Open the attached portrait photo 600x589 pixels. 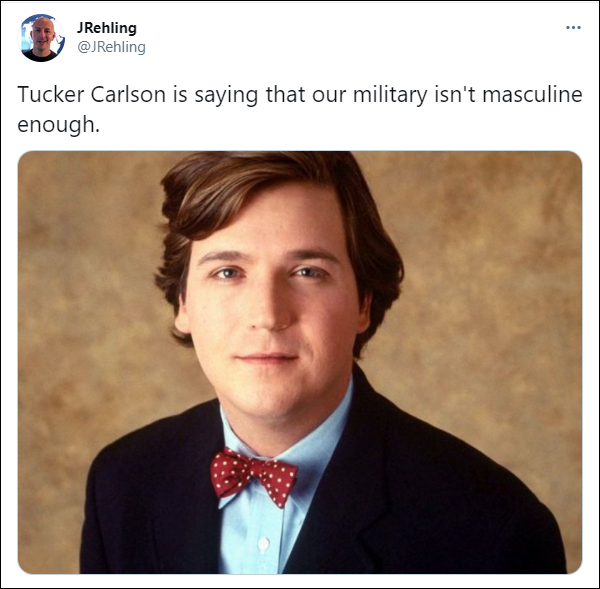point(300,362)
